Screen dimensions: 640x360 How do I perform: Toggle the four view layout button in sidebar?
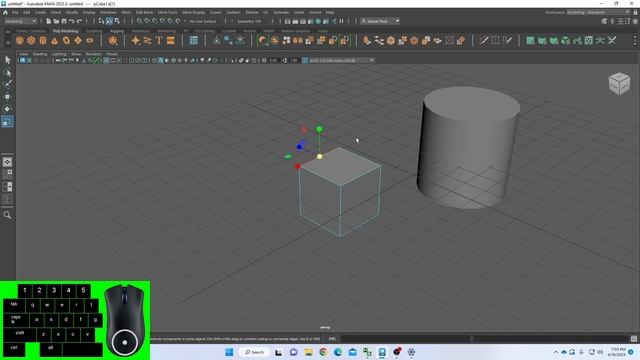(x=7, y=174)
